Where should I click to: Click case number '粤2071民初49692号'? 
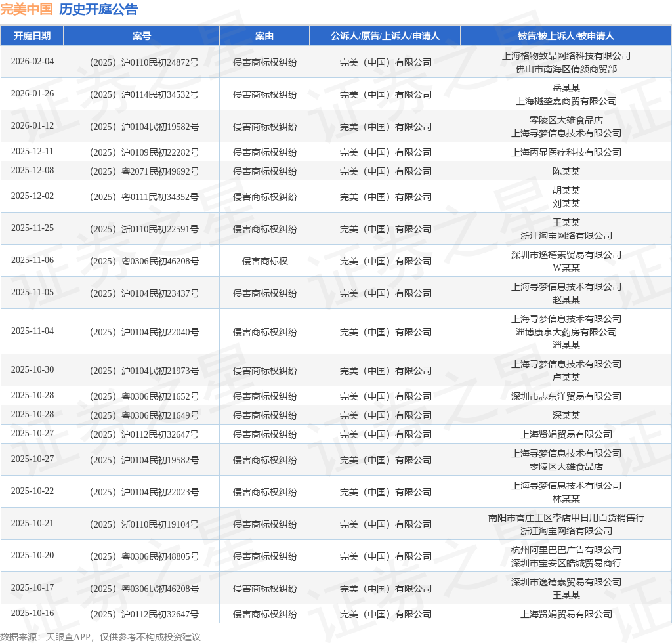coord(160,172)
